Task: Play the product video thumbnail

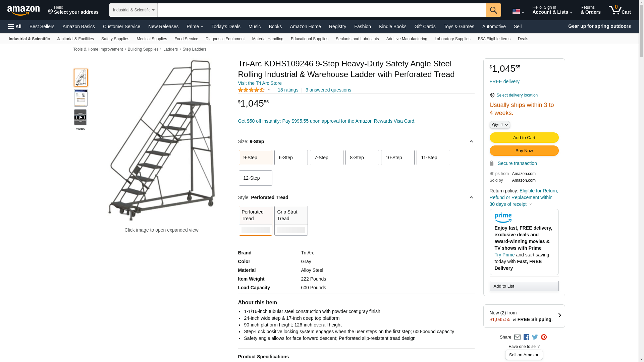Action: pyautogui.click(x=80, y=117)
